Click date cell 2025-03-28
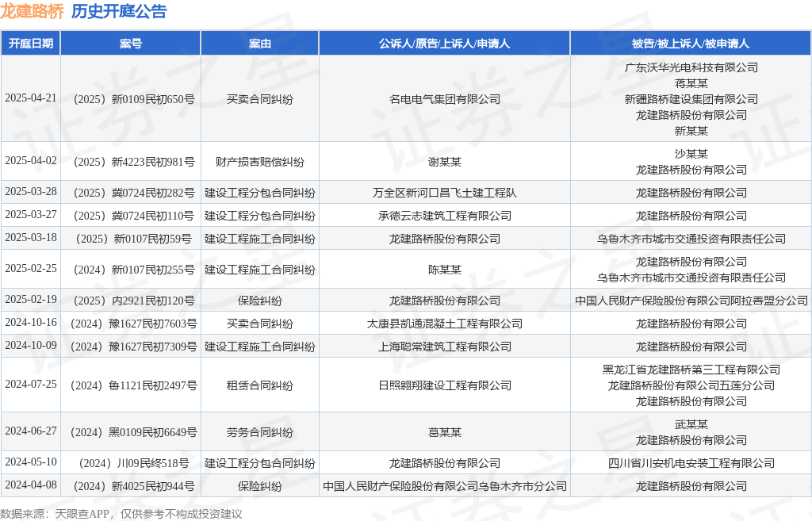This screenshot has width=812, height=521. point(31,192)
